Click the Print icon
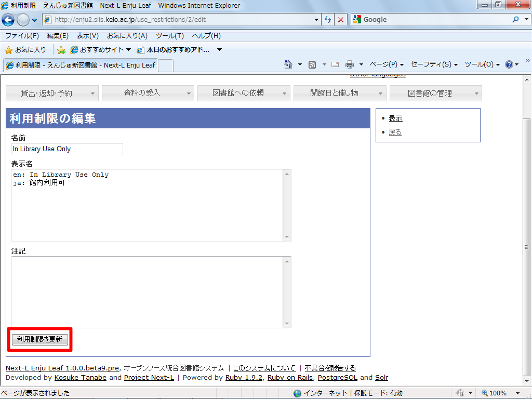532x399 pixels. pos(350,64)
